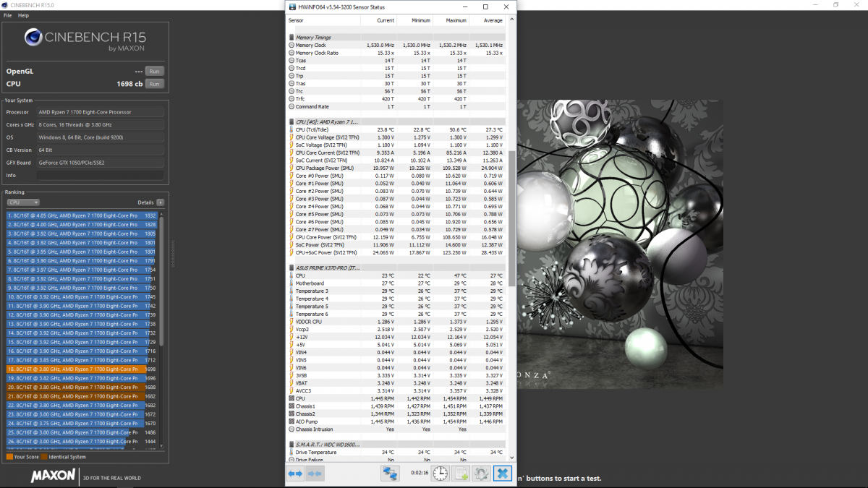Expand HWiNFO sensor window layout arrows
The image size is (868, 488).
[295, 474]
